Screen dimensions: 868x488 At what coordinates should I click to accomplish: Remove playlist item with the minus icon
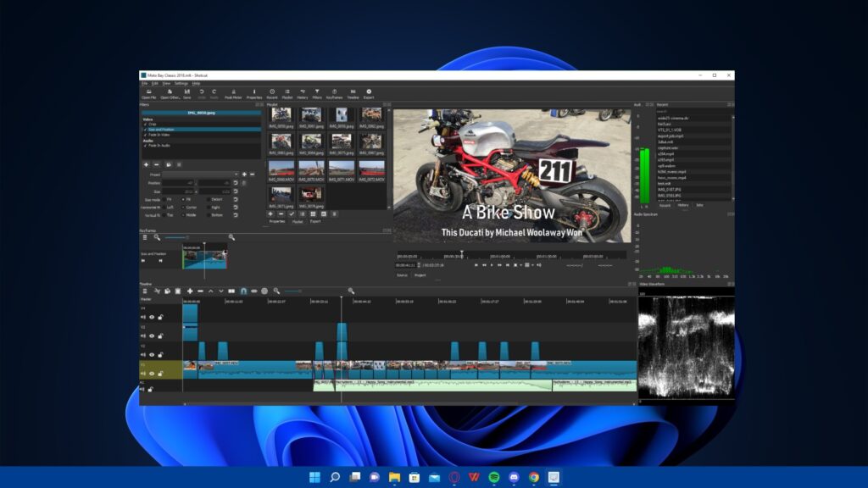[281, 214]
